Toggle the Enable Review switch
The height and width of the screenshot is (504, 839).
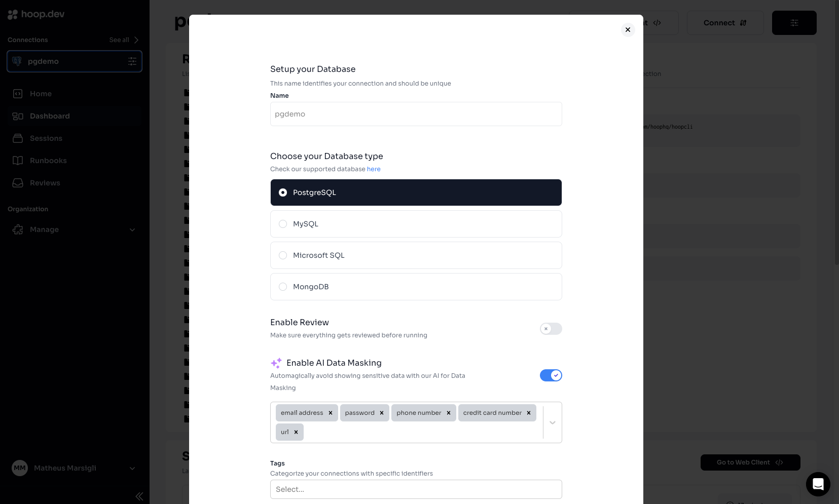tap(551, 329)
